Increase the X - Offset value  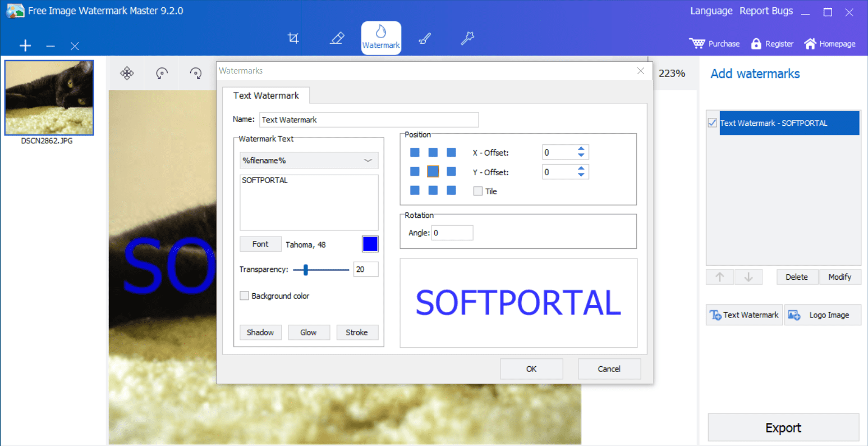coord(581,149)
